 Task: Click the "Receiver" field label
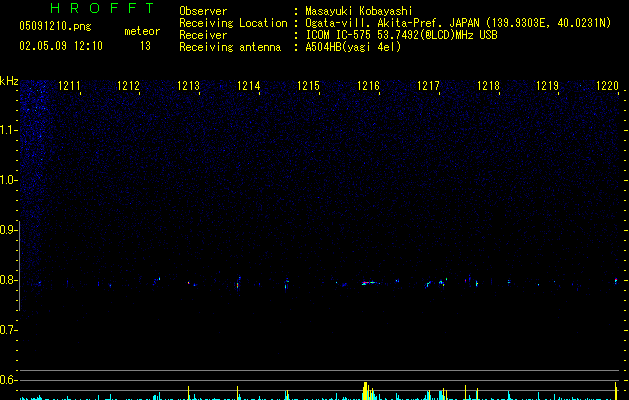203,35
